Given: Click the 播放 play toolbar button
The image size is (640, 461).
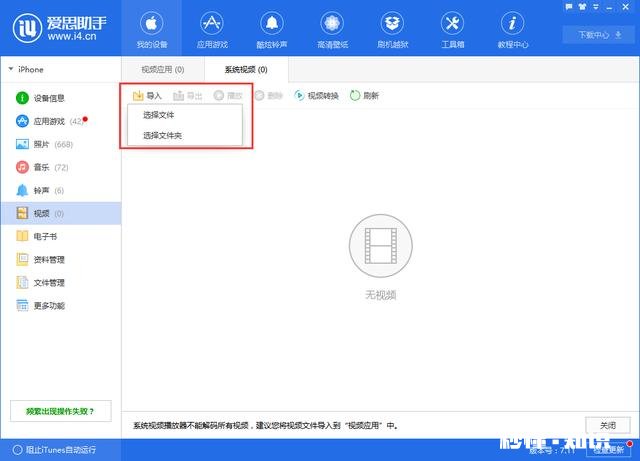Looking at the screenshot, I should (x=228, y=96).
